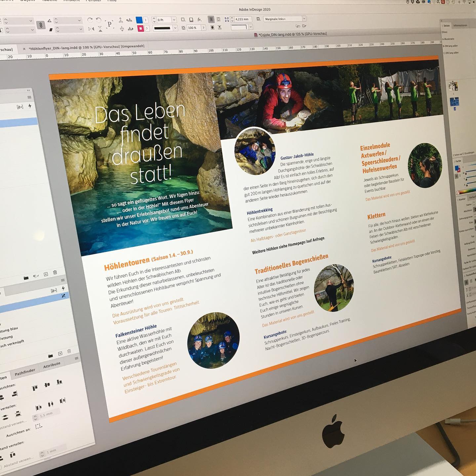The image size is (476, 476).
Task: Open the fill swatch flyout arrow
Action: point(146,20)
